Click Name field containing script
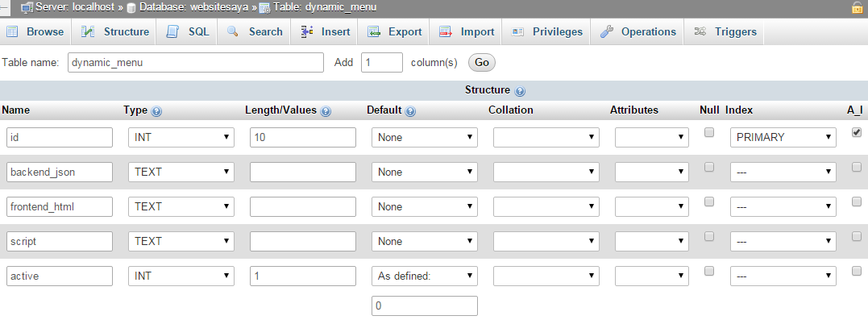 coord(60,241)
